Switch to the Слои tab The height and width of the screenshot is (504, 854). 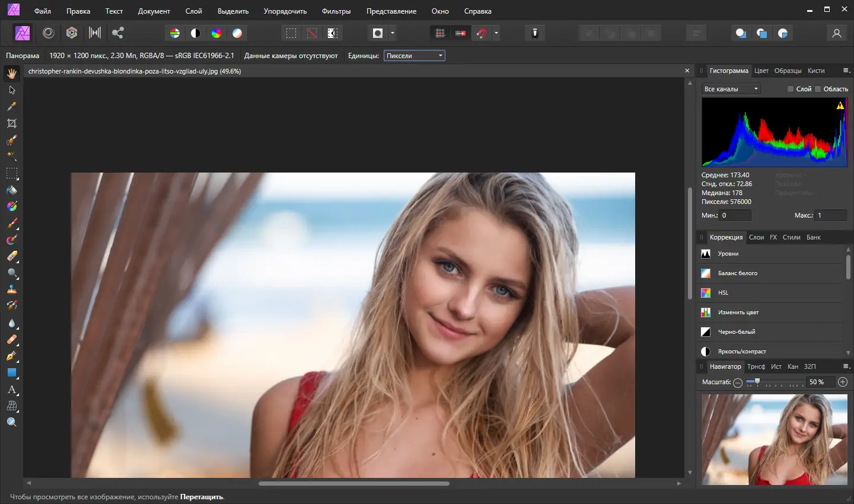pos(756,237)
